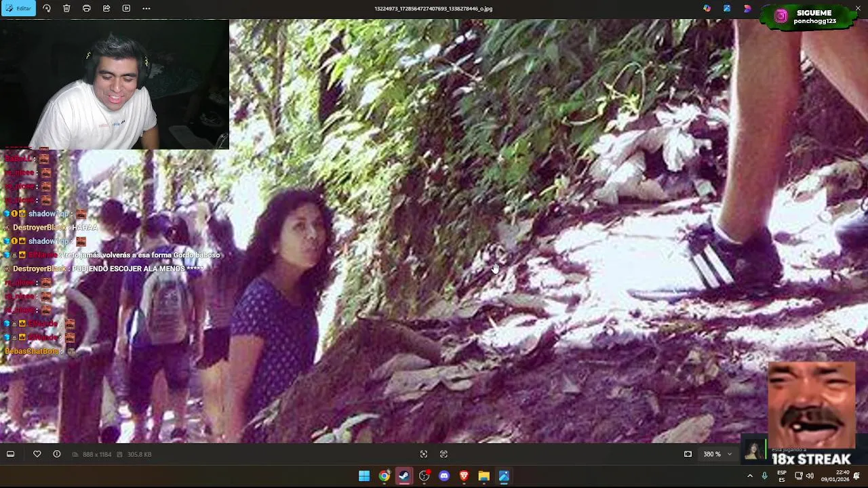868x488 pixels.
Task: Open Clipchamp icon in title bar
Action: [x=747, y=8]
